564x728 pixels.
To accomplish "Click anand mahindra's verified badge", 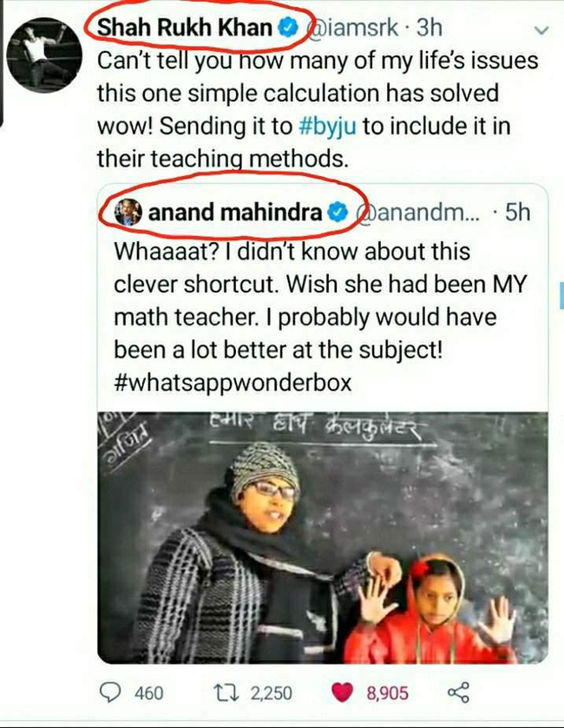I will (x=338, y=213).
